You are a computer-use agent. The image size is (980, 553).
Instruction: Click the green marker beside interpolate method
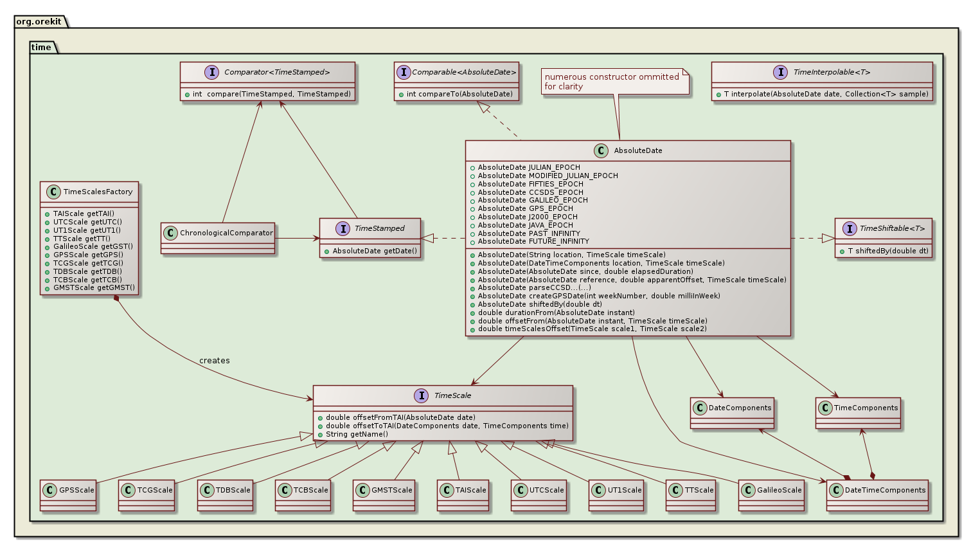click(718, 94)
